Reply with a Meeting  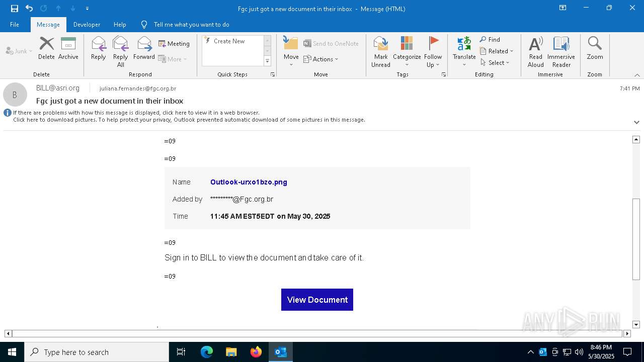click(x=174, y=44)
